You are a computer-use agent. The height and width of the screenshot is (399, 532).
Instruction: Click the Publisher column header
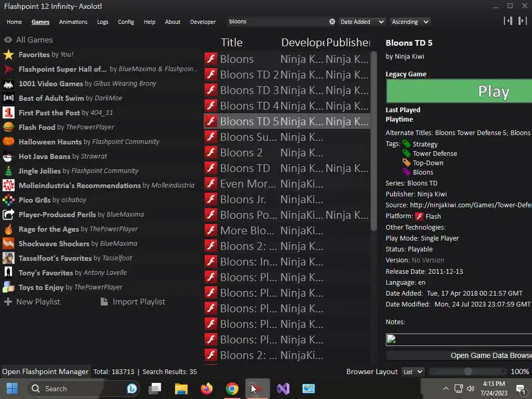[x=348, y=43]
